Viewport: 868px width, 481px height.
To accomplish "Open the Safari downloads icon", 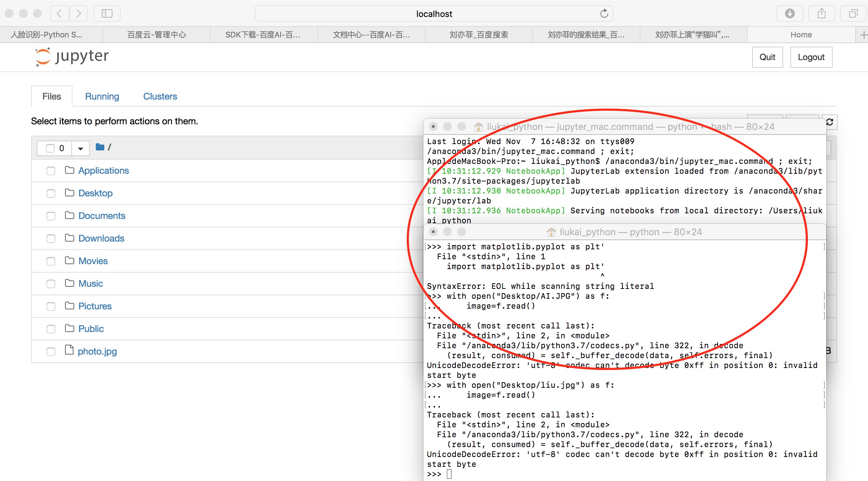I will click(x=790, y=13).
